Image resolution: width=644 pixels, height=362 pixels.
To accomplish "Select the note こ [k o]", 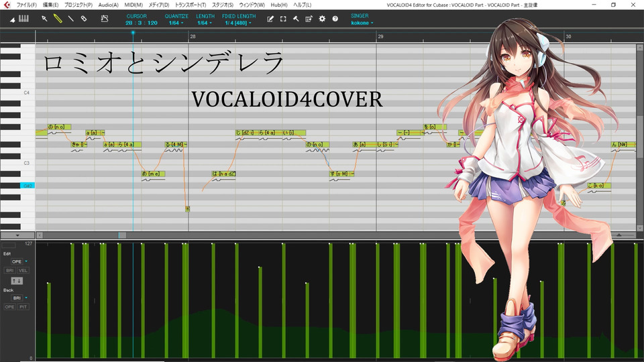I will (x=599, y=186).
